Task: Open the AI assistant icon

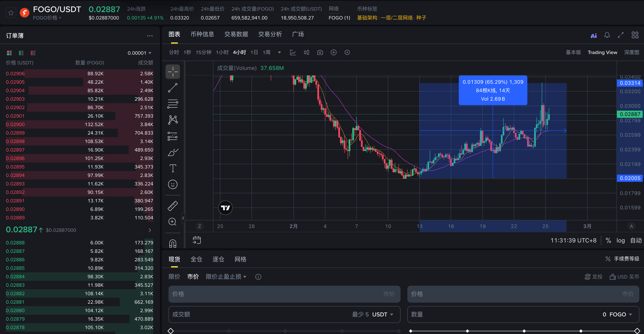Action: [x=594, y=36]
